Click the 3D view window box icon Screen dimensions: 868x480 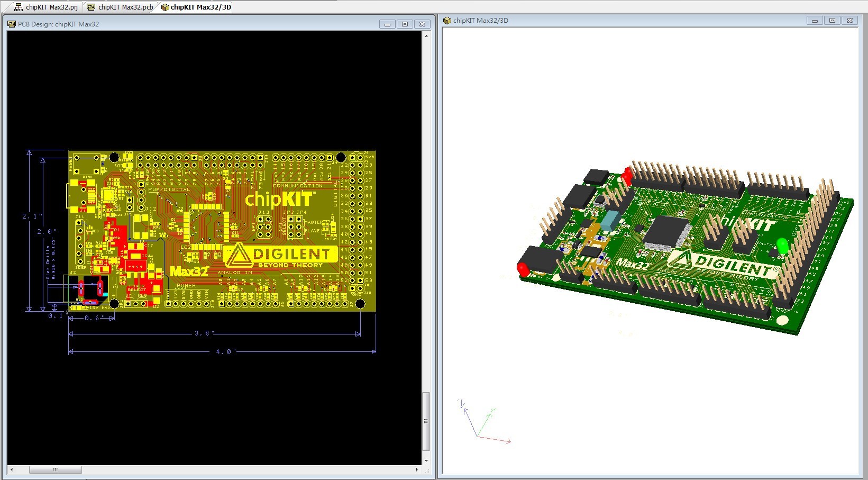point(447,21)
